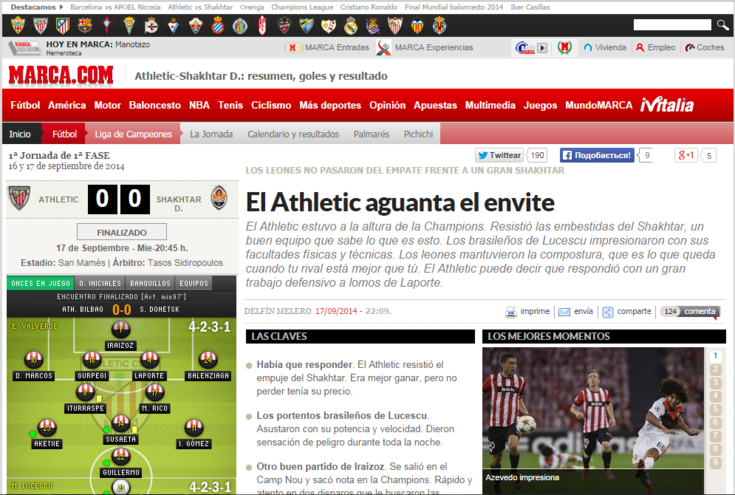Viewport: 735px width, 495px height.
Task: Click the Málaga crest
Action: point(306,25)
